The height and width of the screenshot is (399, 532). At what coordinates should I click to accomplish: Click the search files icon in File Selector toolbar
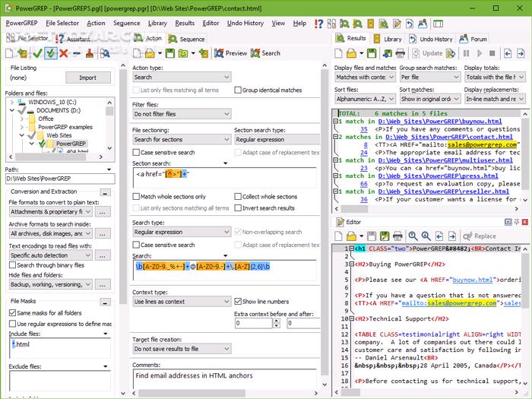pos(105,53)
